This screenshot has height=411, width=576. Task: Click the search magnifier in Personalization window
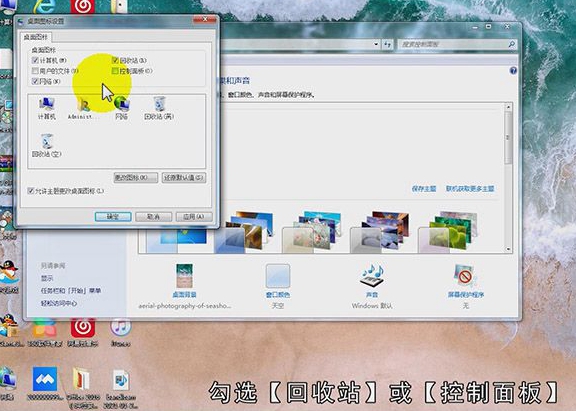(512, 44)
